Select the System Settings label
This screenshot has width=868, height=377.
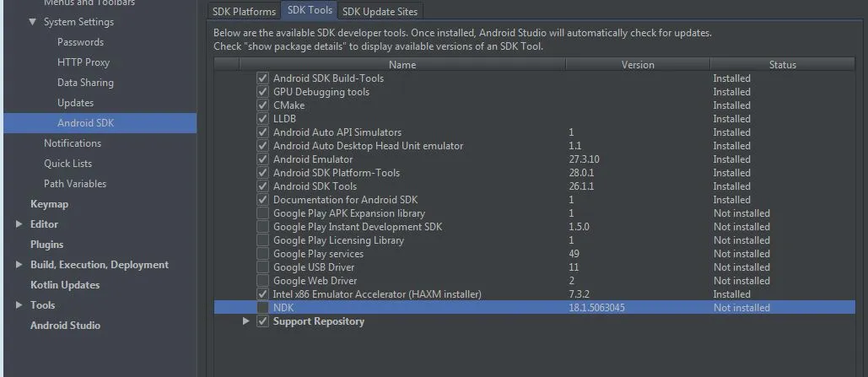pyautogui.click(x=78, y=22)
